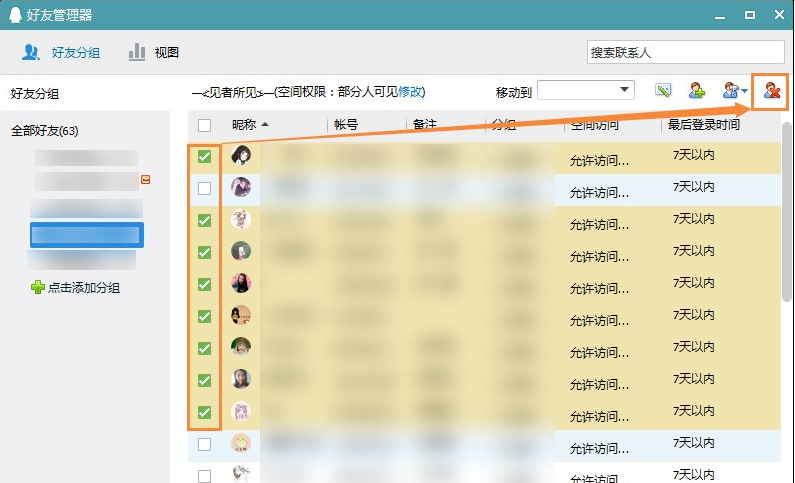
Task: Uncheck the third friend row's checkbox
Action: tap(204, 220)
